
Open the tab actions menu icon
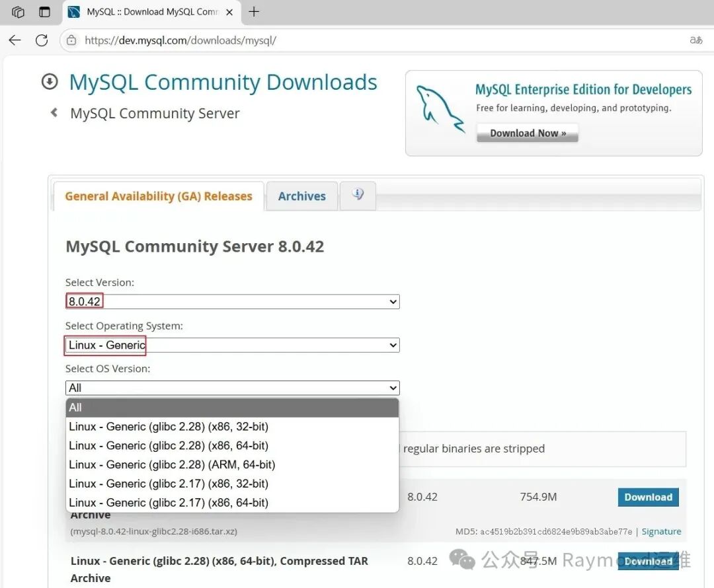click(x=45, y=12)
